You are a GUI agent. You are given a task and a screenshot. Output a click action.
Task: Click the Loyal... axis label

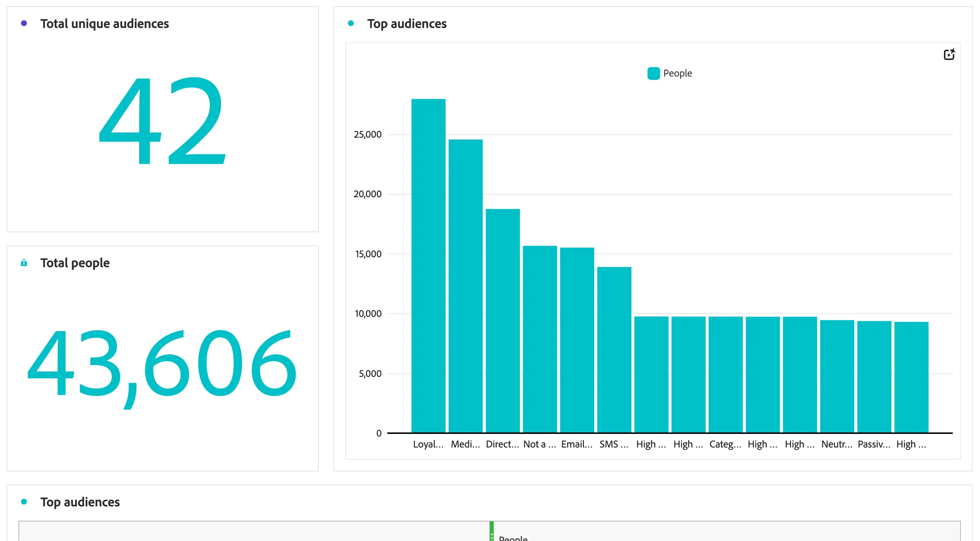point(429,444)
